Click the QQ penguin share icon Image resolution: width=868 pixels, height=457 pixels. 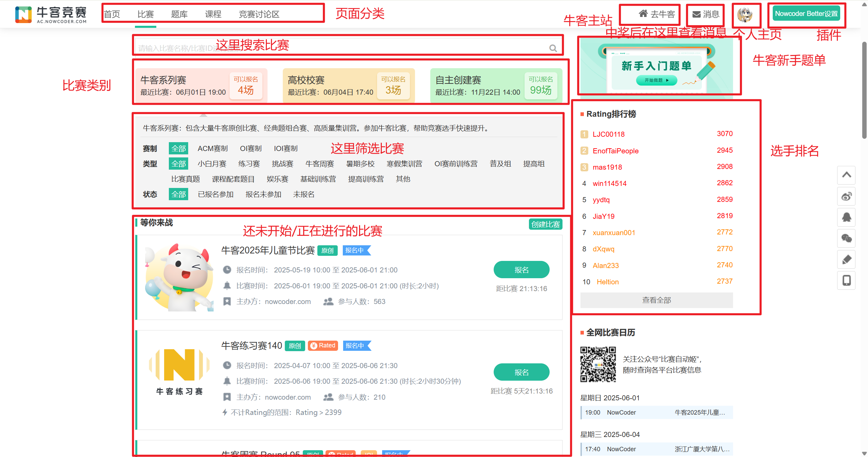(x=846, y=217)
